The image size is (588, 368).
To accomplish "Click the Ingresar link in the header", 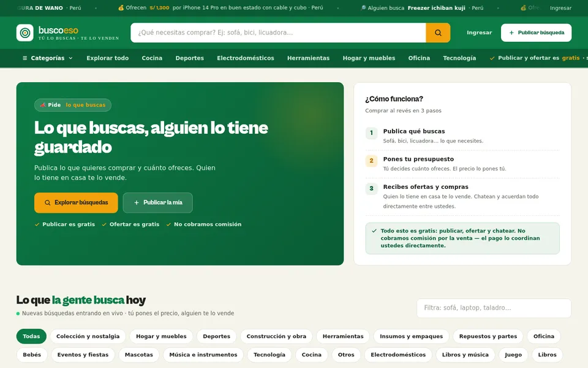I will (x=479, y=33).
